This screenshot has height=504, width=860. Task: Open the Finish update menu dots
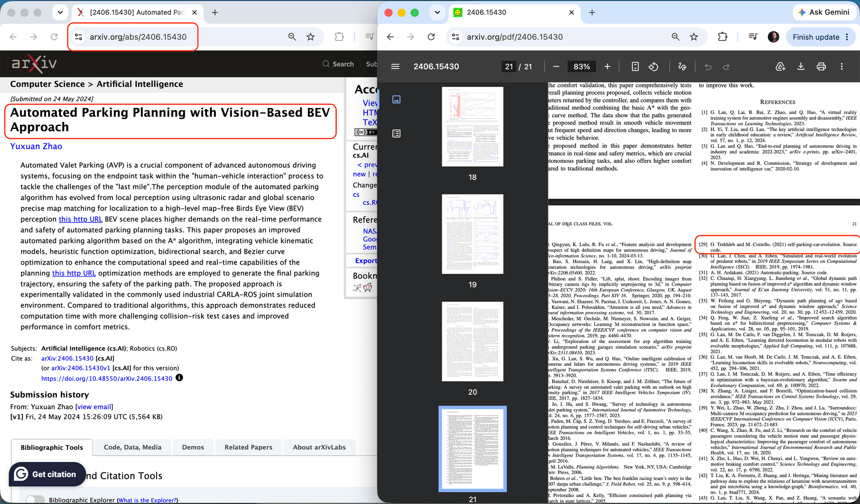pos(847,37)
